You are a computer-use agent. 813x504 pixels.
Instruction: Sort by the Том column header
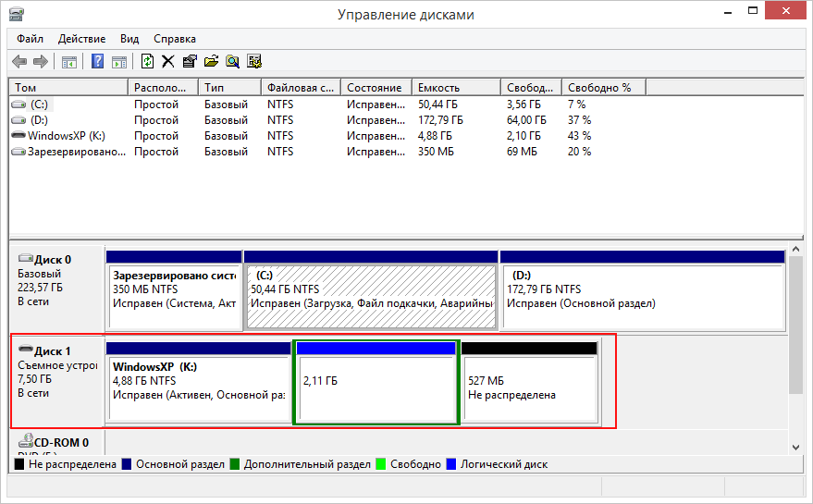click(68, 87)
